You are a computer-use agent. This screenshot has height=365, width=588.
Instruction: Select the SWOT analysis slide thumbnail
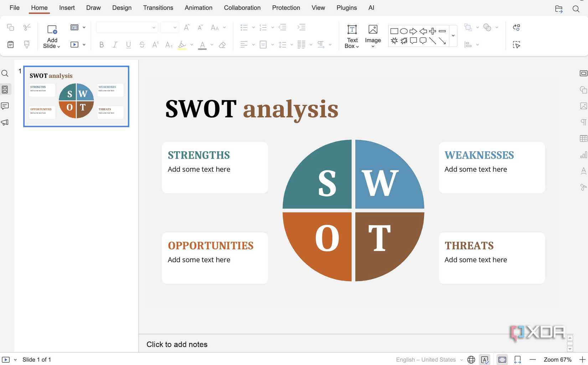coord(76,96)
